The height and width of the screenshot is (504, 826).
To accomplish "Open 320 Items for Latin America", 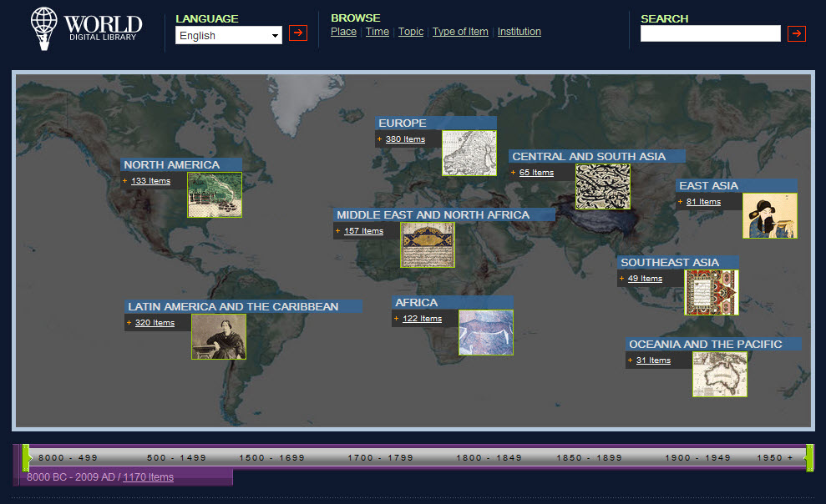I will (155, 323).
